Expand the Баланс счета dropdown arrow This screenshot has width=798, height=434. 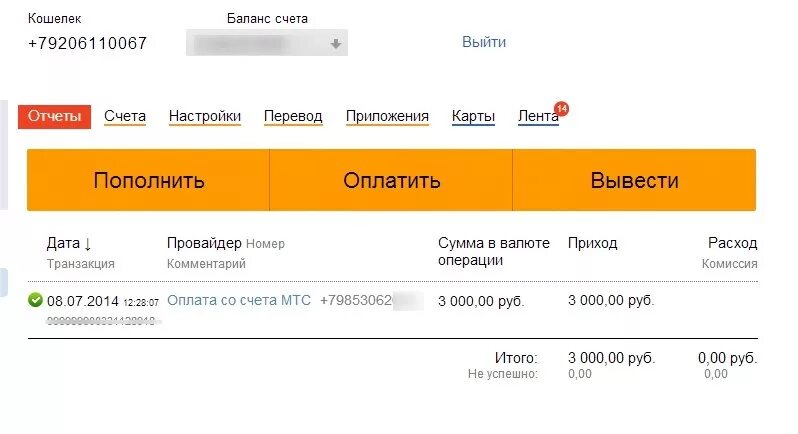[335, 44]
